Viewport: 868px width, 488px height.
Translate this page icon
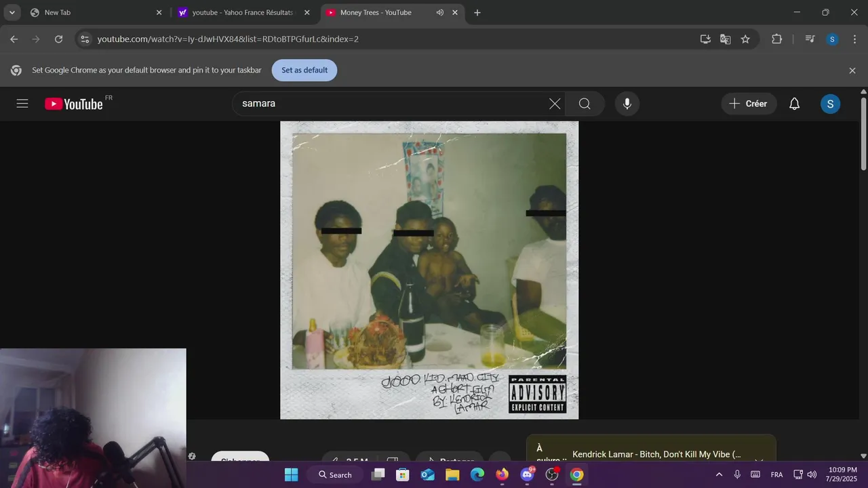tap(725, 39)
